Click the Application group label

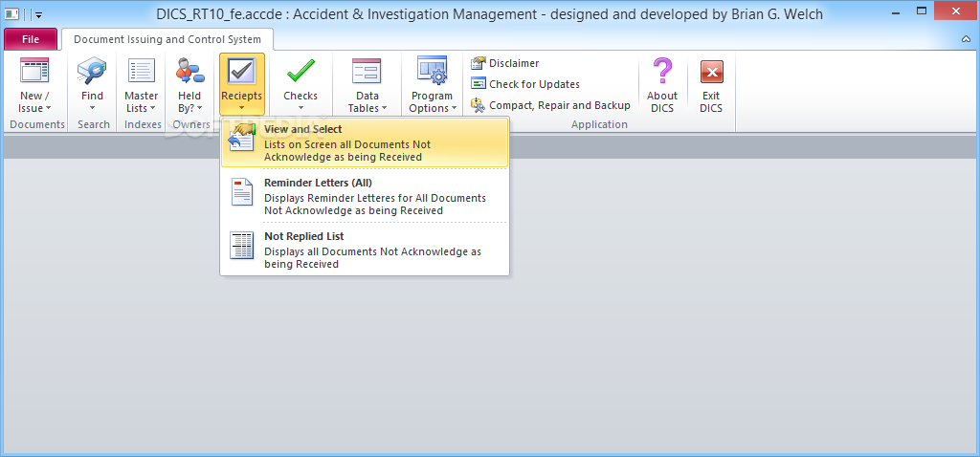599,124
